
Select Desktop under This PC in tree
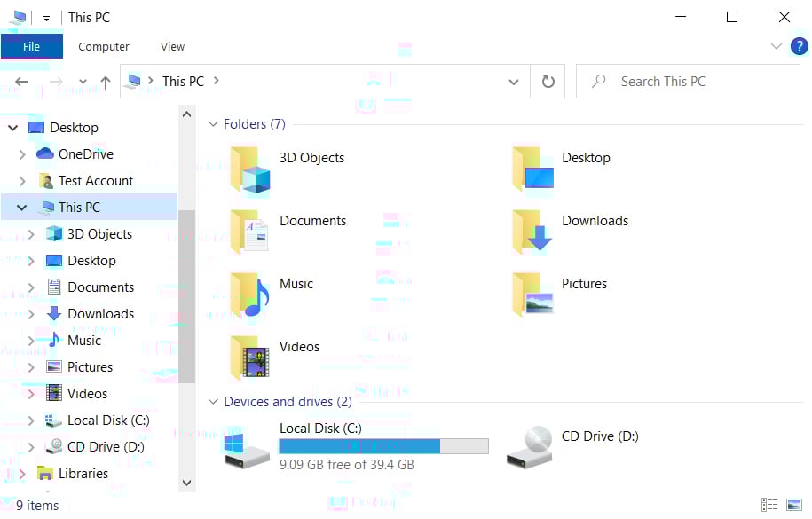point(91,261)
